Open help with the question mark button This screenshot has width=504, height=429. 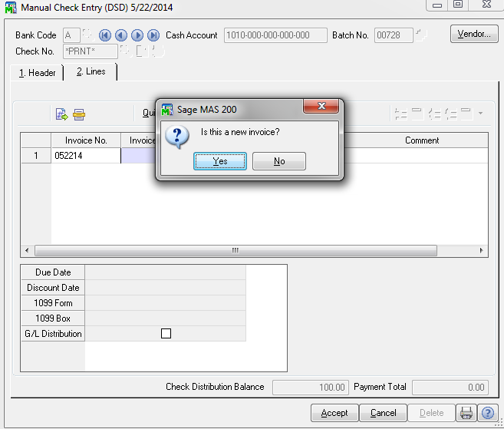click(488, 413)
